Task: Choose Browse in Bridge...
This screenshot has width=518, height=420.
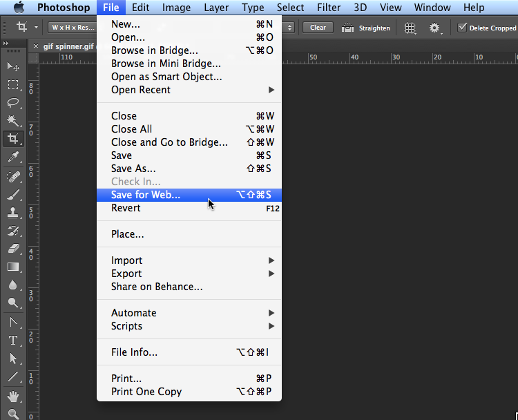Action: click(x=189, y=50)
